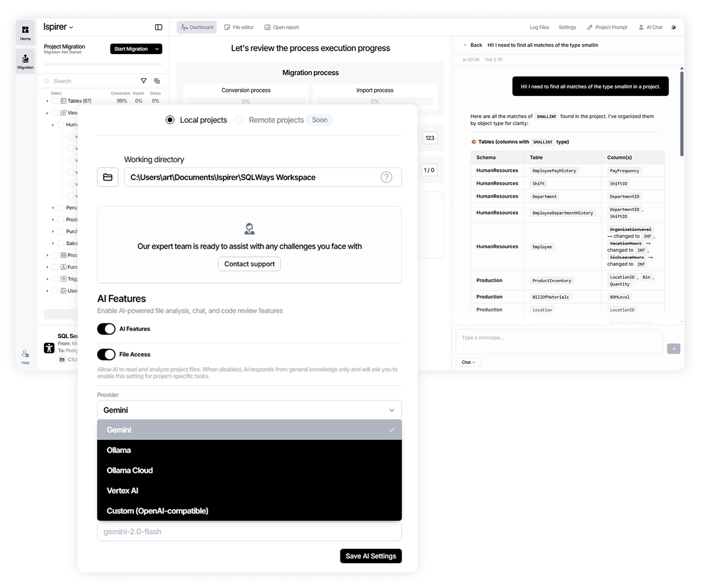Browse working directory with folder button

pyautogui.click(x=108, y=178)
